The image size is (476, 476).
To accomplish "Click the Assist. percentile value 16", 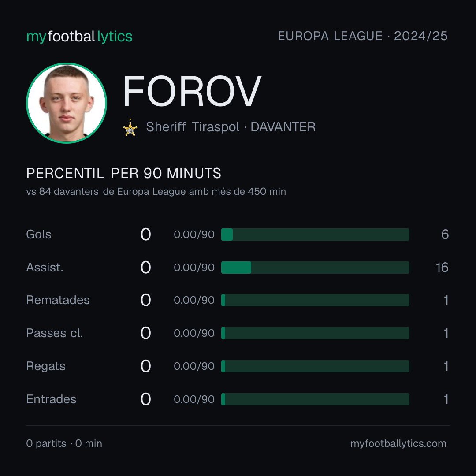I will point(442,268).
